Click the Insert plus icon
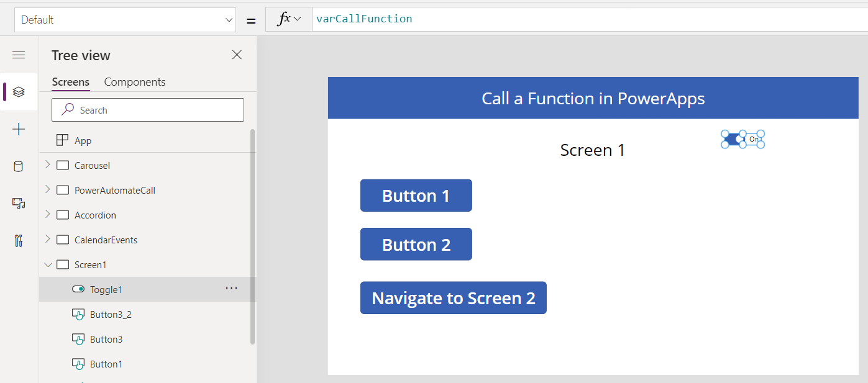The height and width of the screenshot is (383, 868). pos(19,129)
